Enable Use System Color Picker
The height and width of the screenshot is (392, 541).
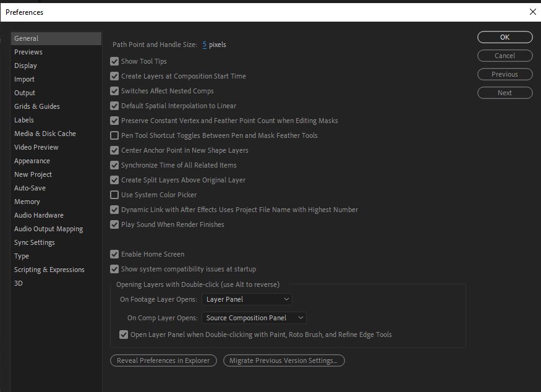click(x=114, y=195)
